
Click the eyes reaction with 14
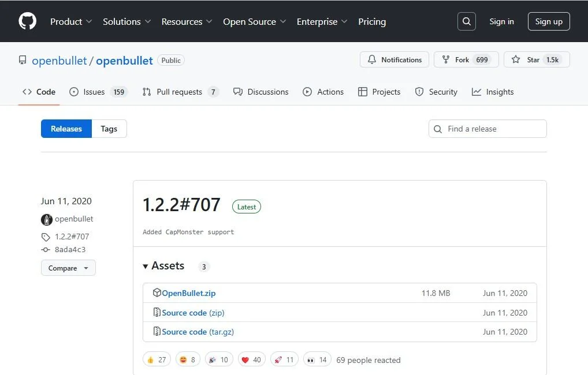pos(317,359)
